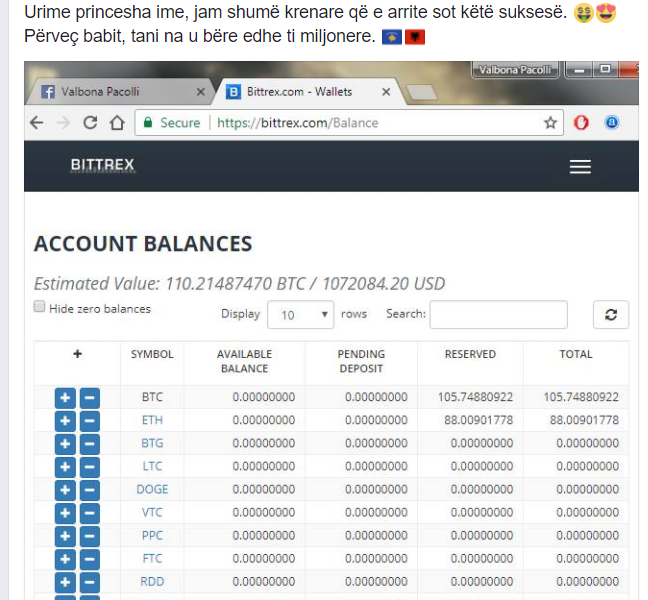Open the DOGE symbol link

coord(152,489)
